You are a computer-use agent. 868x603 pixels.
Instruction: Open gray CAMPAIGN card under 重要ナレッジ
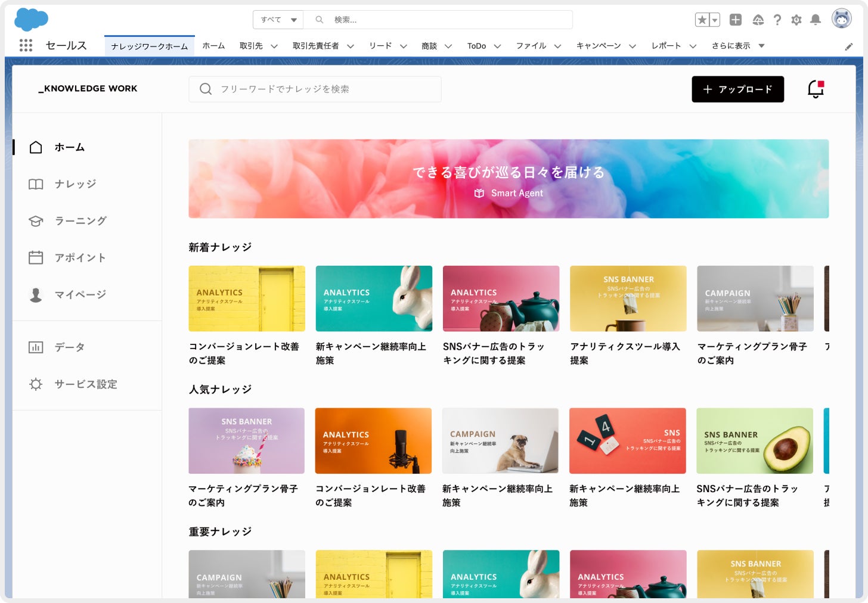[x=247, y=574]
